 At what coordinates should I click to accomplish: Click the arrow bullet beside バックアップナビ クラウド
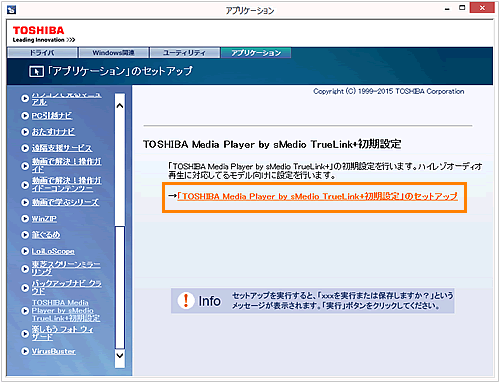tap(25, 288)
